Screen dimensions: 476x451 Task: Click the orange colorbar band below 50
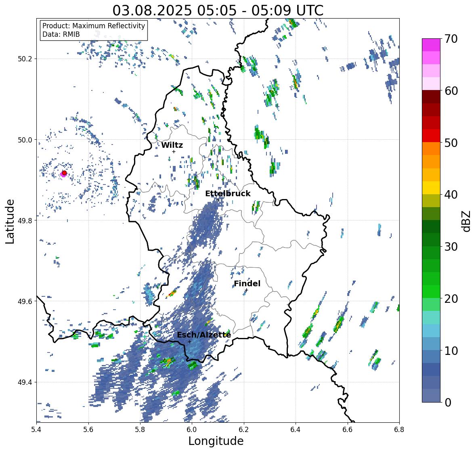click(x=431, y=149)
